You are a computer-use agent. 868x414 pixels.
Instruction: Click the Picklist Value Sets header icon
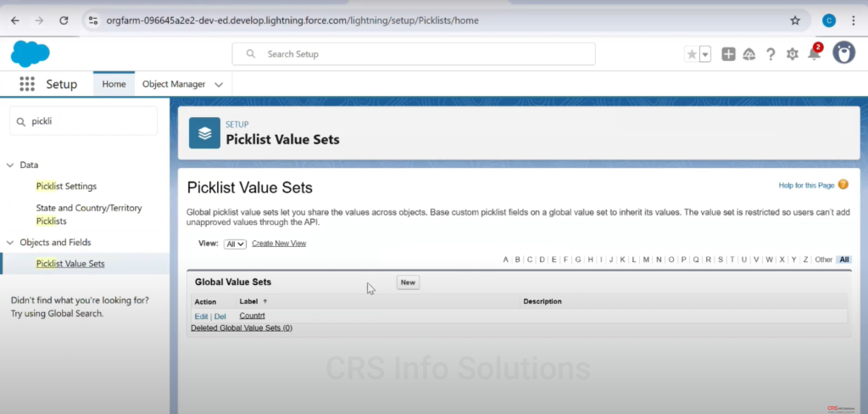[204, 133]
